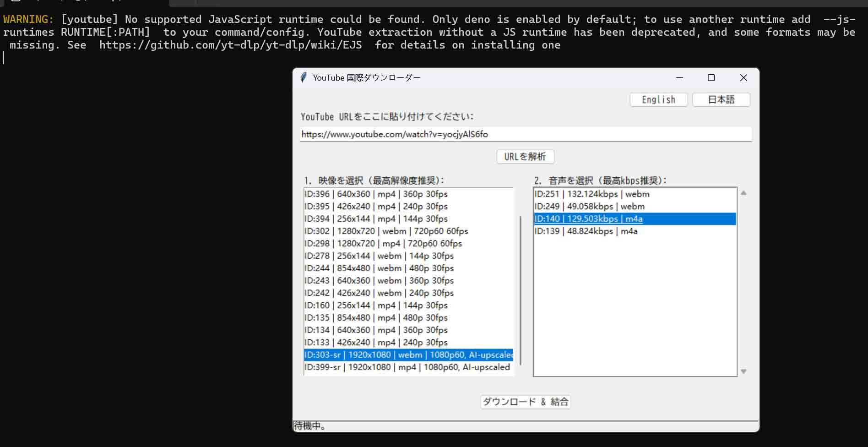Select video format ID:302 1280x720 webm
The width and height of the screenshot is (868, 447).
[386, 231]
